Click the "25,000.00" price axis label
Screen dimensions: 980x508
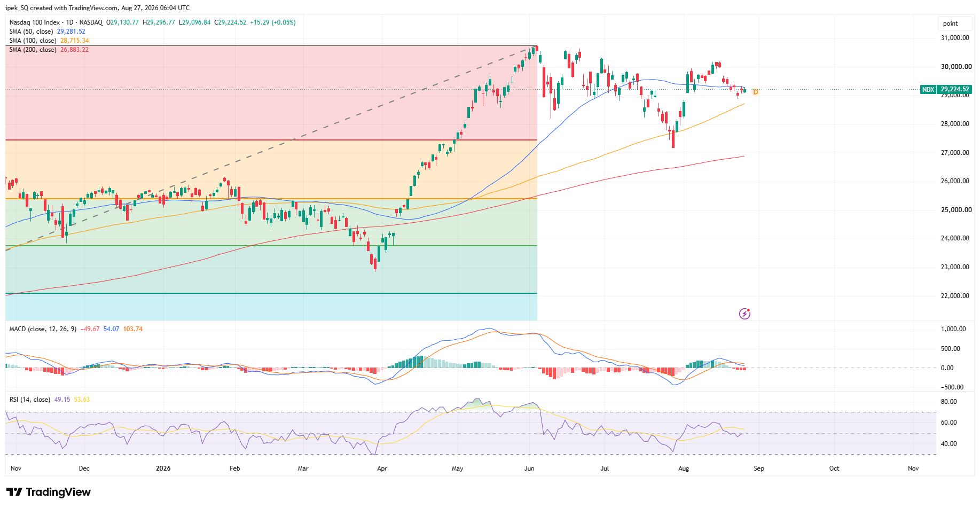tap(955, 210)
